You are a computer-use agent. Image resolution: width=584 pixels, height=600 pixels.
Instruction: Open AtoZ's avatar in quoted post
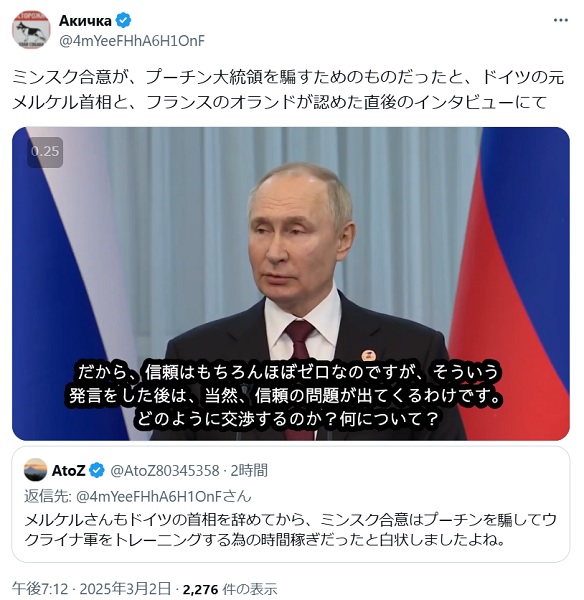click(35, 470)
